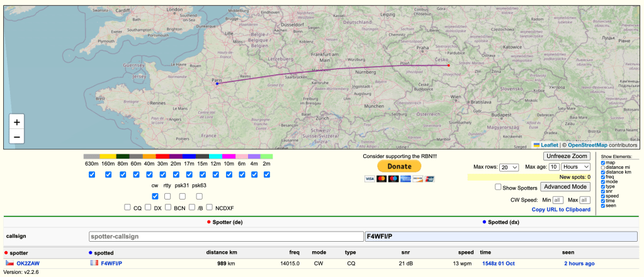The width and height of the screenshot is (644, 277).
Task: Click the Copy URL to Clipboard link
Action: [x=561, y=210]
